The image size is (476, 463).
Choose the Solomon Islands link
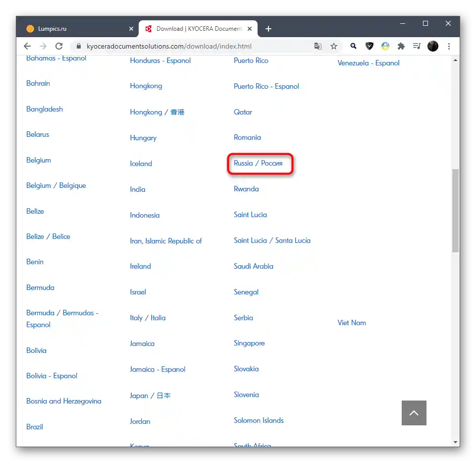259,420
